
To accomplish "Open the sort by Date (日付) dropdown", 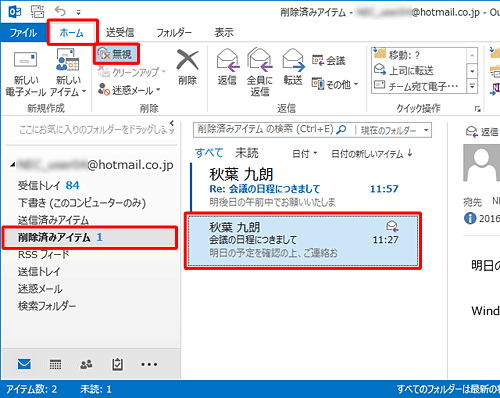I will click(305, 154).
